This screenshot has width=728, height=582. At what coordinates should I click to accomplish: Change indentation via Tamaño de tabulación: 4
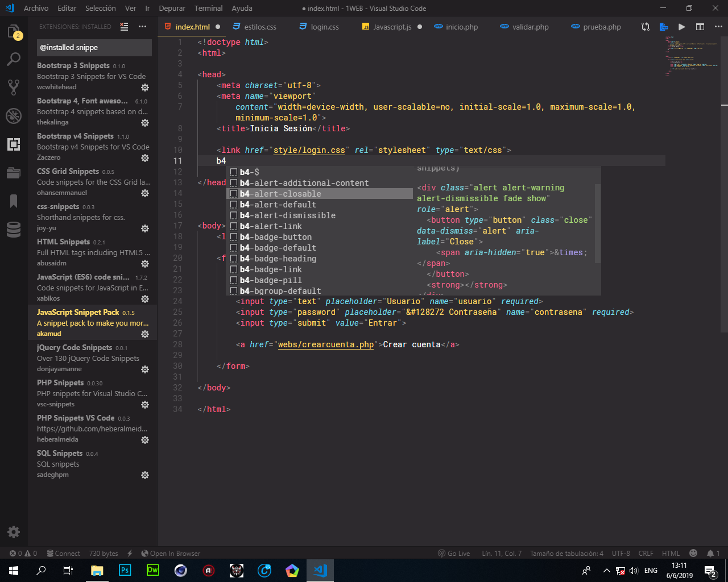point(566,553)
